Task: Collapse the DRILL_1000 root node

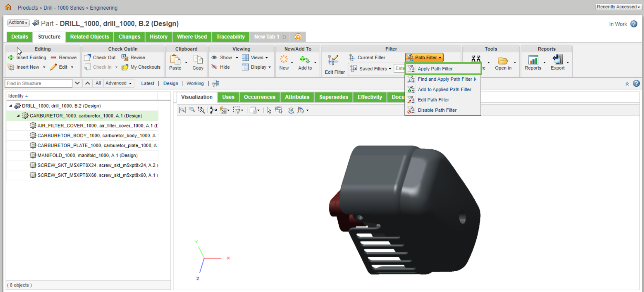Action: [10, 106]
